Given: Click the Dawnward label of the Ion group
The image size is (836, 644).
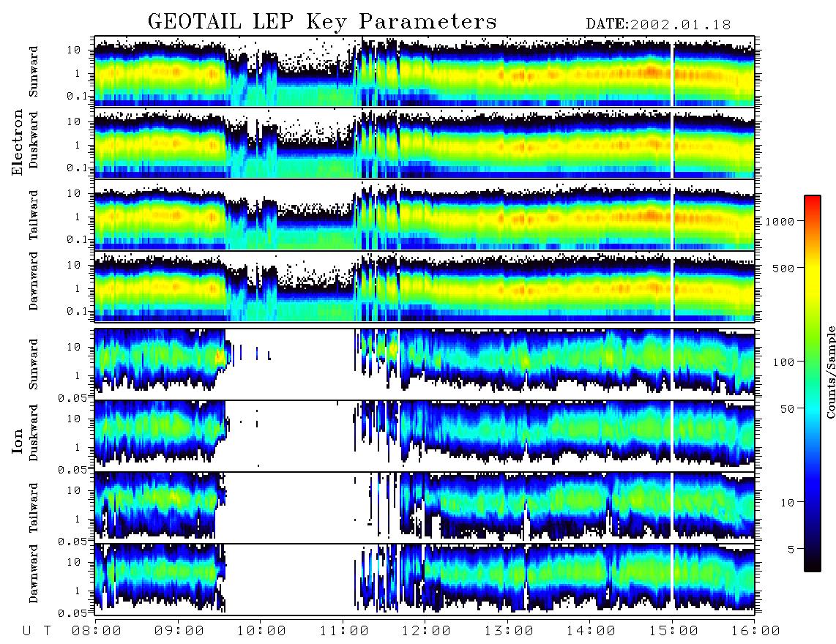Looking at the screenshot, I should click(x=34, y=574).
